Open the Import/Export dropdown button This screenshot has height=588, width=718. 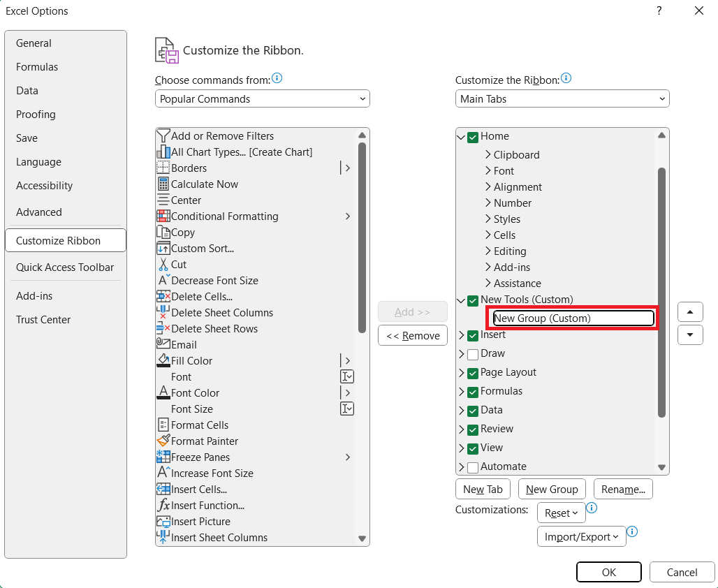click(x=582, y=537)
